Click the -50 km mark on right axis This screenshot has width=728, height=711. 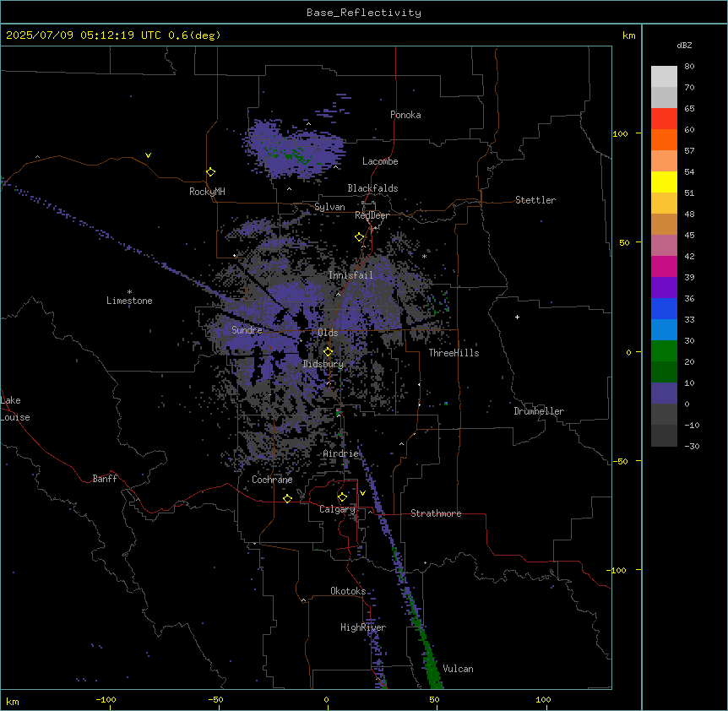point(620,461)
